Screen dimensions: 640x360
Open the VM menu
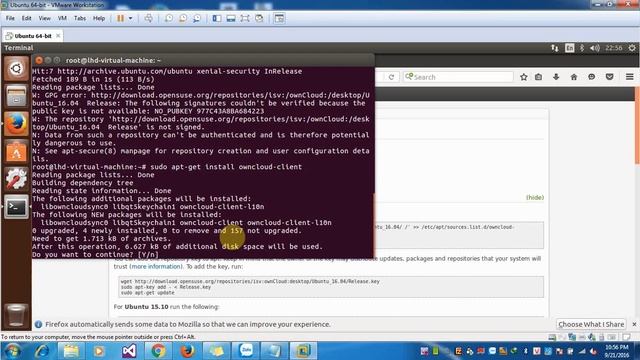coord(62,18)
